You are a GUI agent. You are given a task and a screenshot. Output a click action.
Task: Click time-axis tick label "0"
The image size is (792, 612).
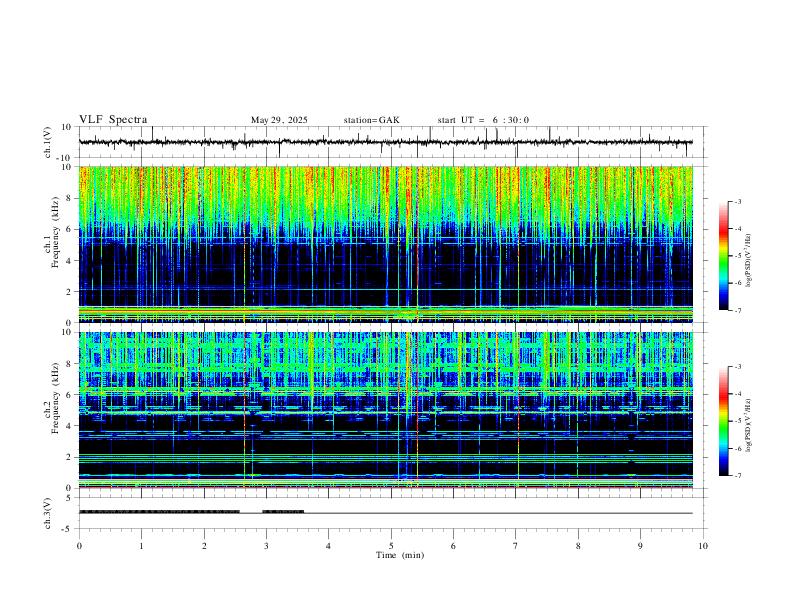79,546
